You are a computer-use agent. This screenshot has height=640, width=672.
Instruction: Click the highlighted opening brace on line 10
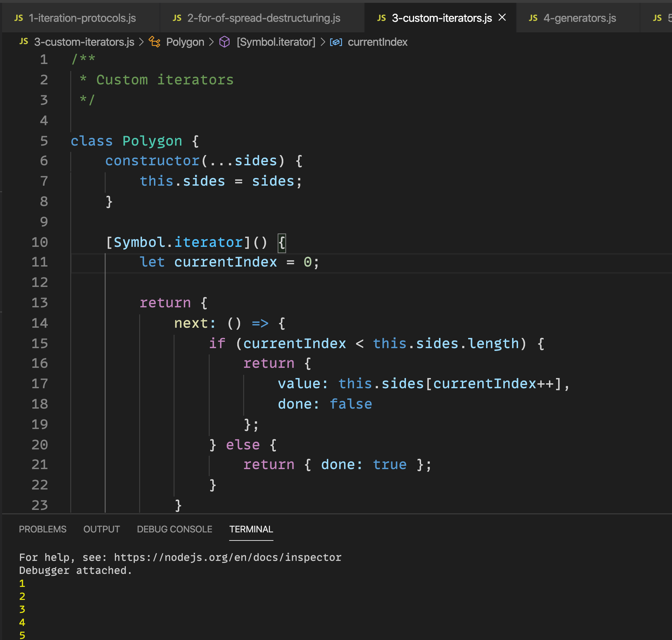tap(282, 243)
